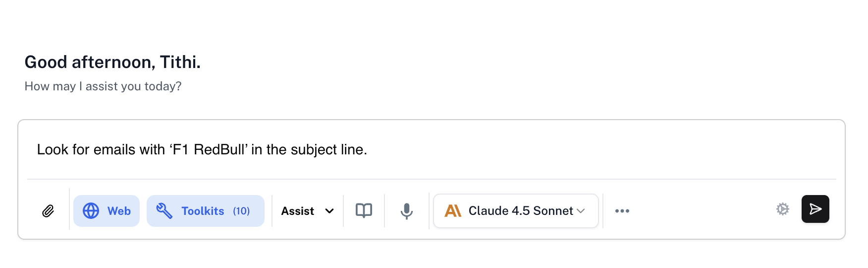Screen dimensions: 868x268
Task: Activate the microphone voice input
Action: [407, 211]
